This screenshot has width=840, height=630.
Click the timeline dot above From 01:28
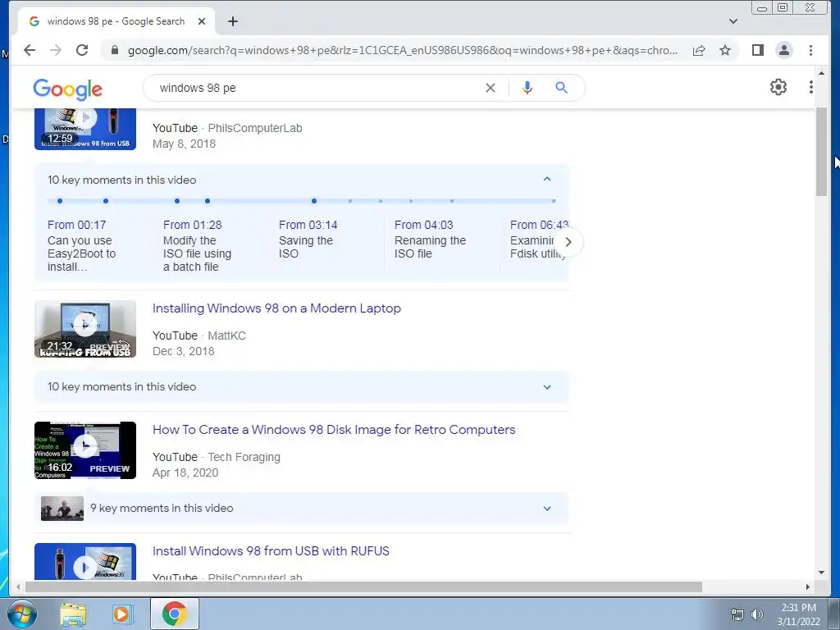[x=177, y=201]
